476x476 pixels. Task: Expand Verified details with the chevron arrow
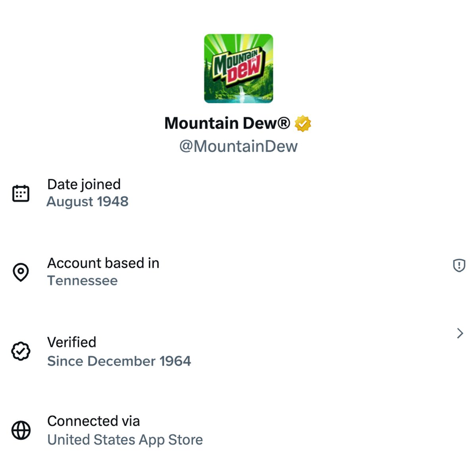460,333
